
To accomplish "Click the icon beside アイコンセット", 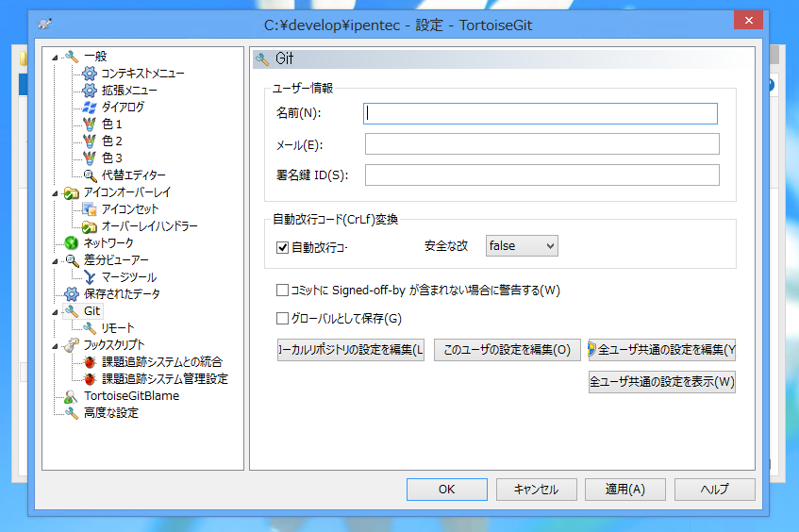I will click(90, 208).
